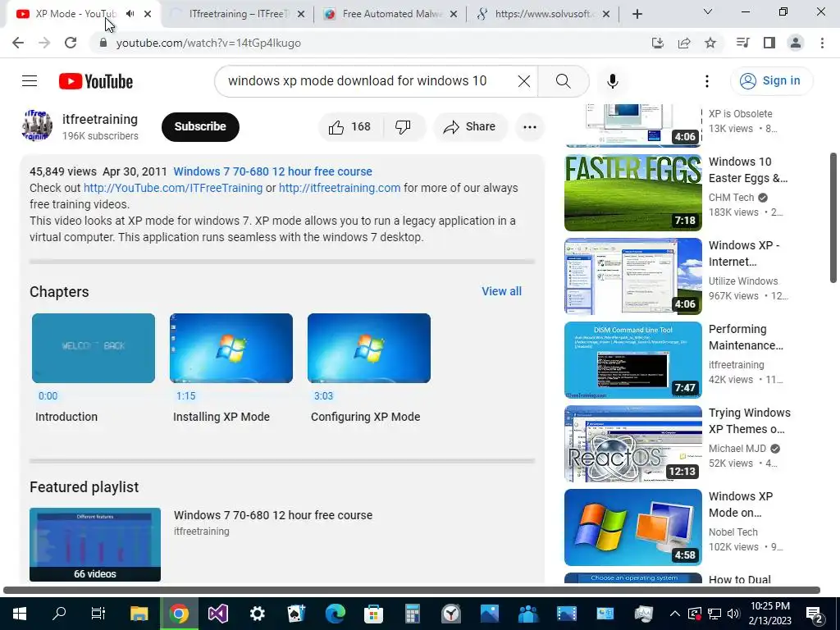
Task: Open the Calculator taskbar icon
Action: (412, 614)
